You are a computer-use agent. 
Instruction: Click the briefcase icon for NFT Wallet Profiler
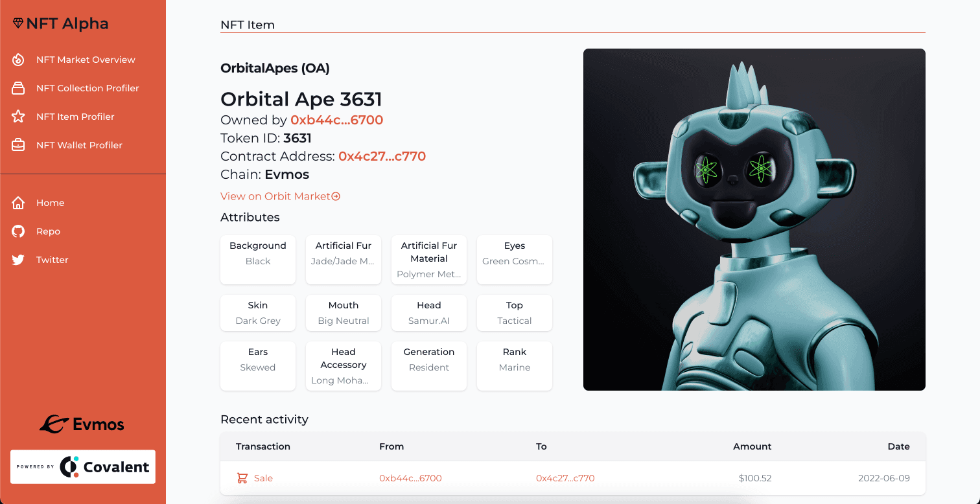pos(18,145)
